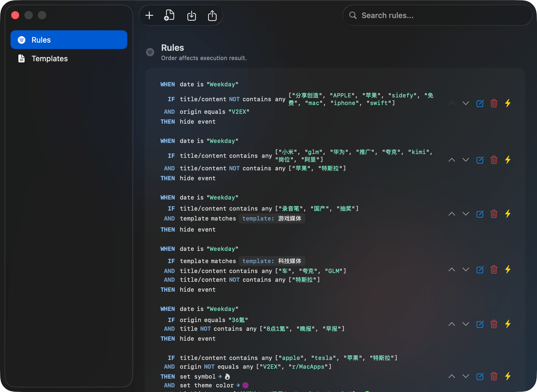Image resolution: width=537 pixels, height=392 pixels.
Task: Delete the rule matching template 游戏媒体
Action: [494, 214]
